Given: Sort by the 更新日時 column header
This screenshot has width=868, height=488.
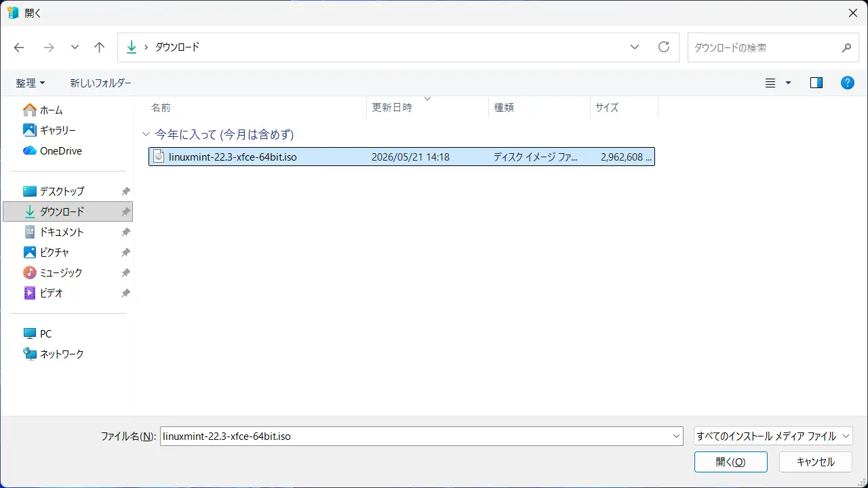Looking at the screenshot, I should (427, 107).
